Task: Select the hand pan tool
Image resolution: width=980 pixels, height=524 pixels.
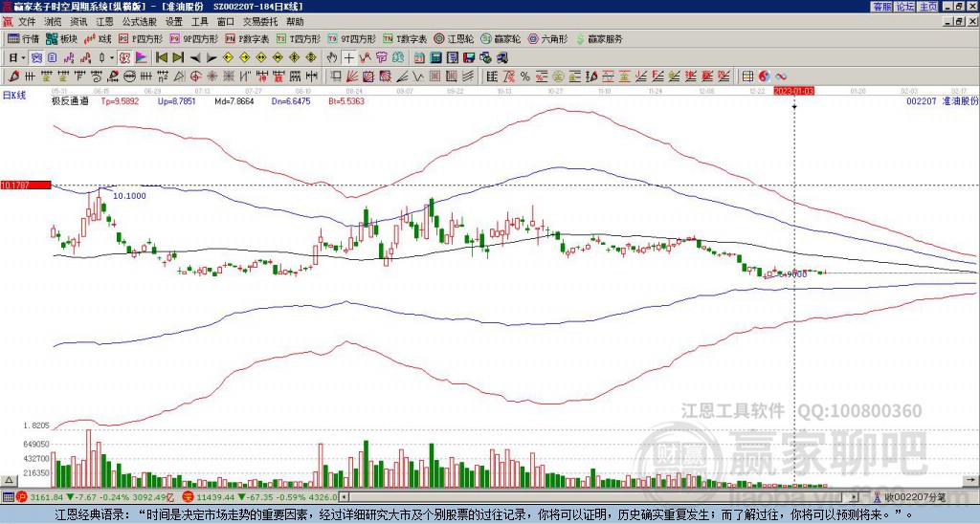Action: [332, 57]
